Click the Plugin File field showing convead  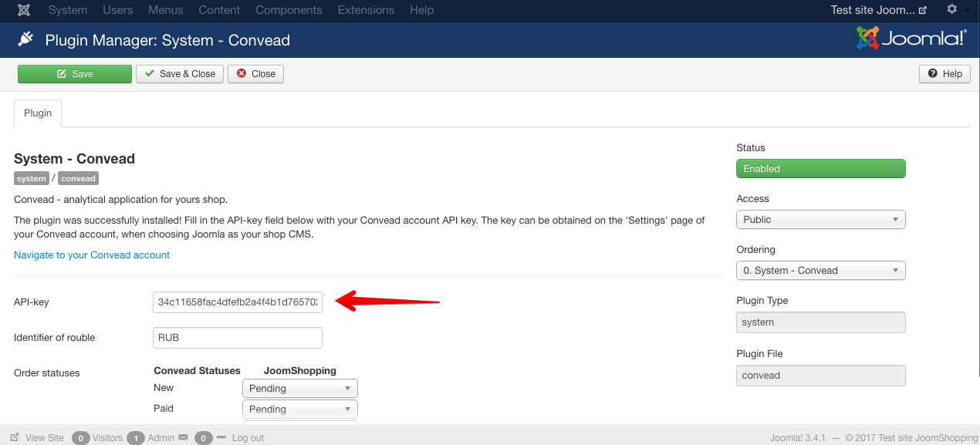coord(821,376)
